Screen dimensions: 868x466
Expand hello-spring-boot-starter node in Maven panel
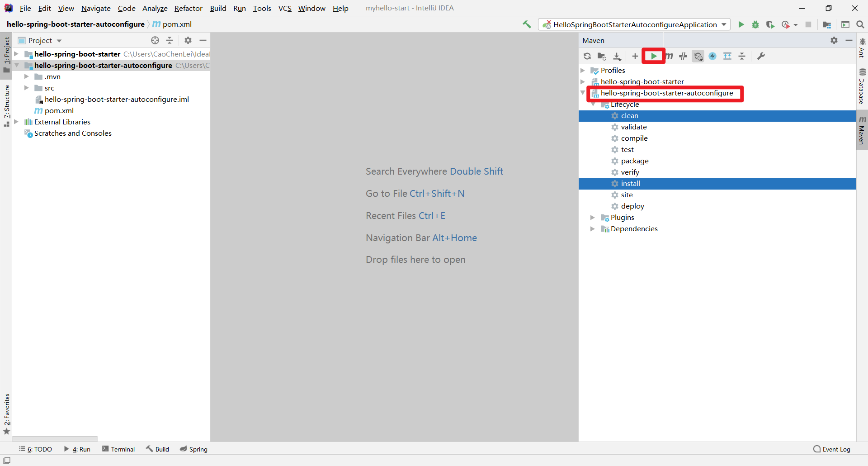pos(583,81)
